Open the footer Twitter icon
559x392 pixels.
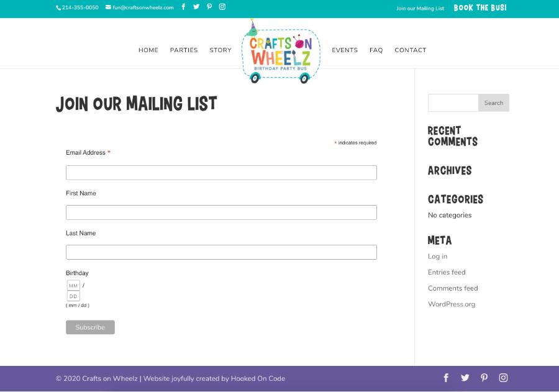click(465, 378)
